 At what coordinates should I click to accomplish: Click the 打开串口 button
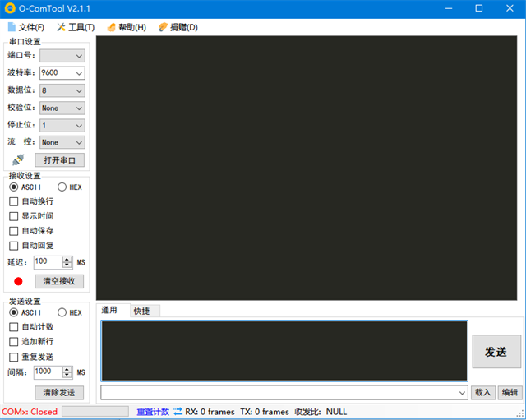tap(59, 160)
